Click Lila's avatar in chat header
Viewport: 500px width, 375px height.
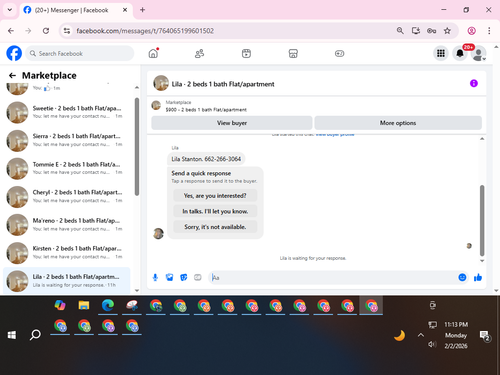(161, 83)
